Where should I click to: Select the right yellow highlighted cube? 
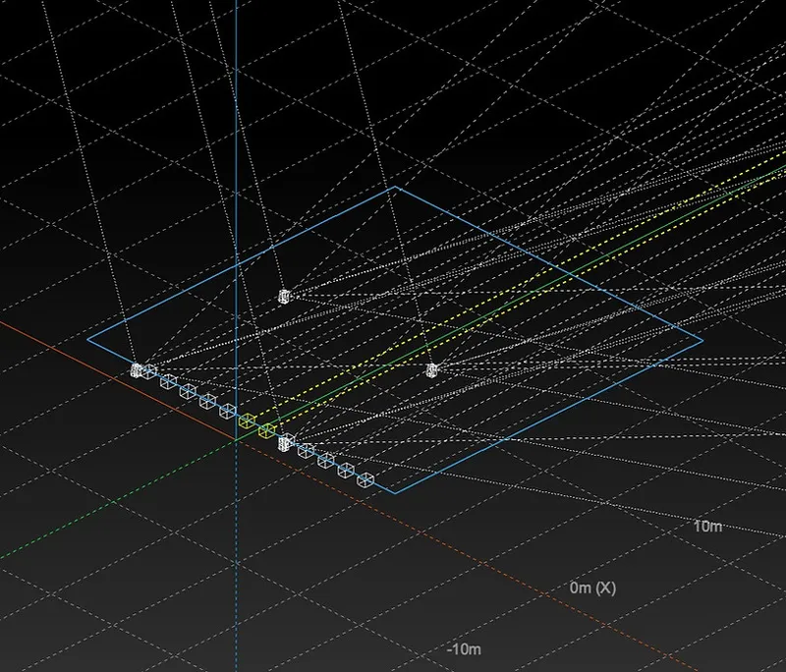[265, 430]
